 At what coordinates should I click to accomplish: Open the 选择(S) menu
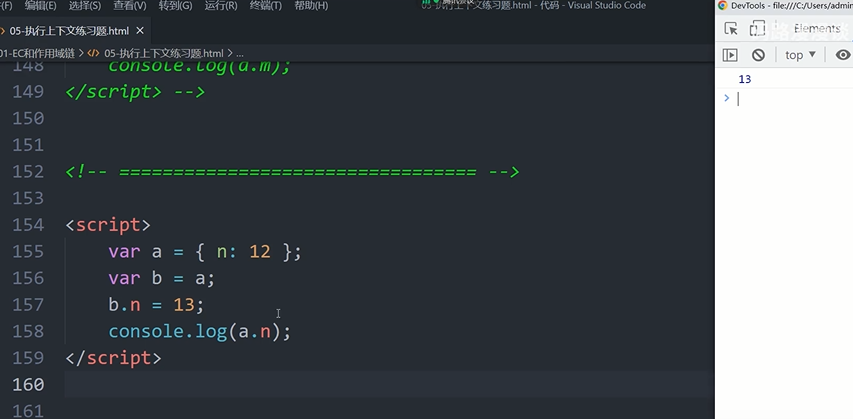coord(85,6)
